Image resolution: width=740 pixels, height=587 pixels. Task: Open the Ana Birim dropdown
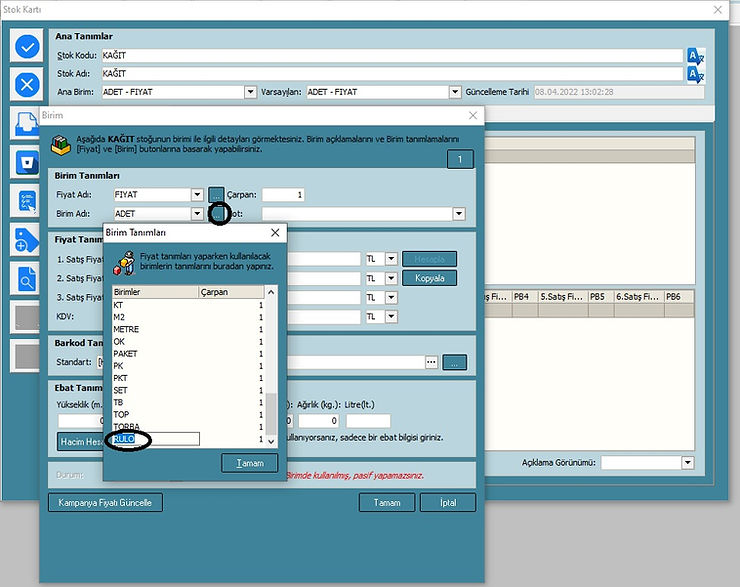click(x=250, y=92)
